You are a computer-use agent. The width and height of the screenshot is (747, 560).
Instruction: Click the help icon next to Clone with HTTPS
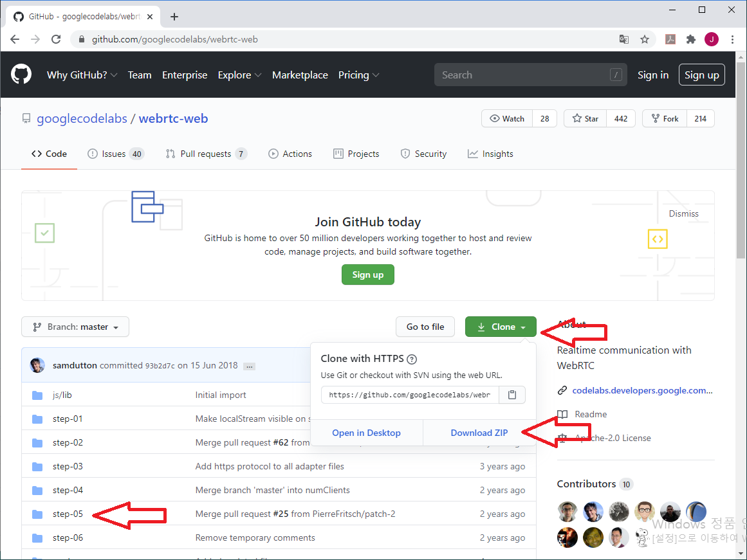pos(412,359)
